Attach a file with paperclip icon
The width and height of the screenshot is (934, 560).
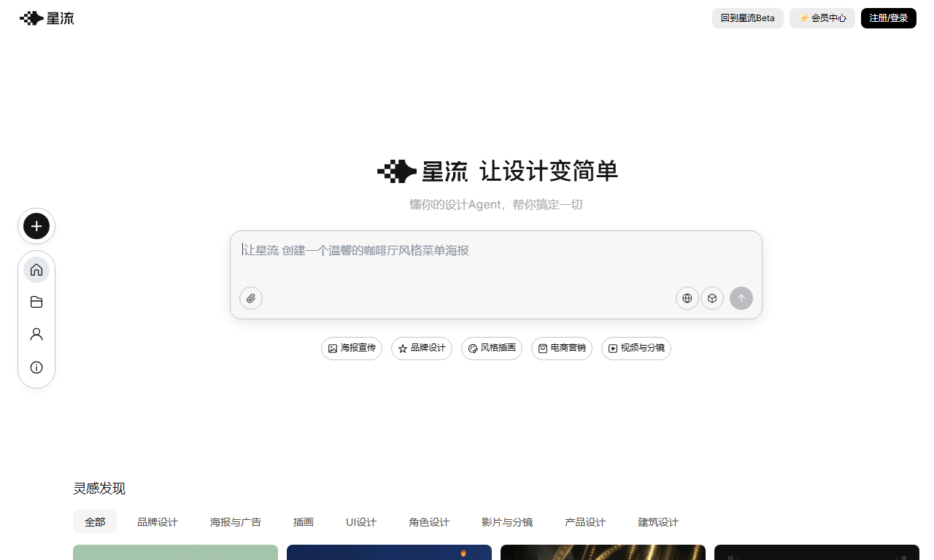(x=251, y=298)
